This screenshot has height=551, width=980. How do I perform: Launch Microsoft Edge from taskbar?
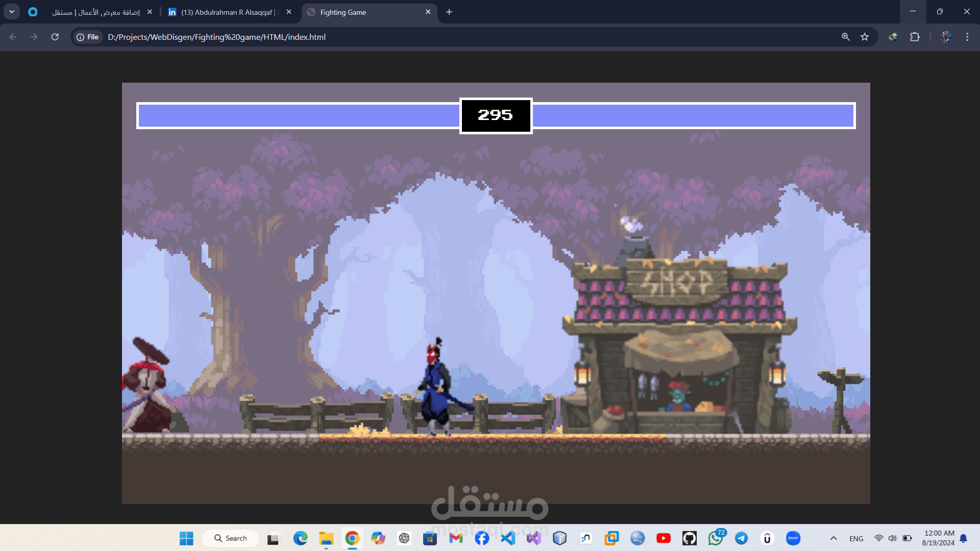[x=301, y=538]
